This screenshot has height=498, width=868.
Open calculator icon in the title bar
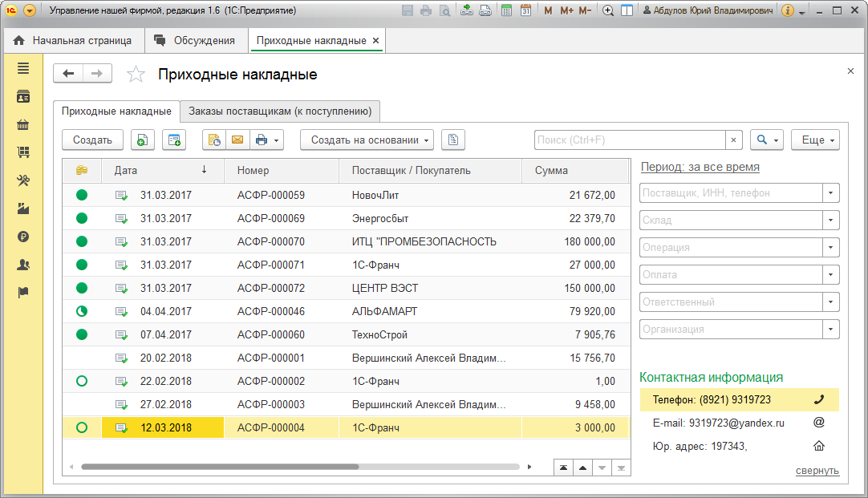point(505,11)
